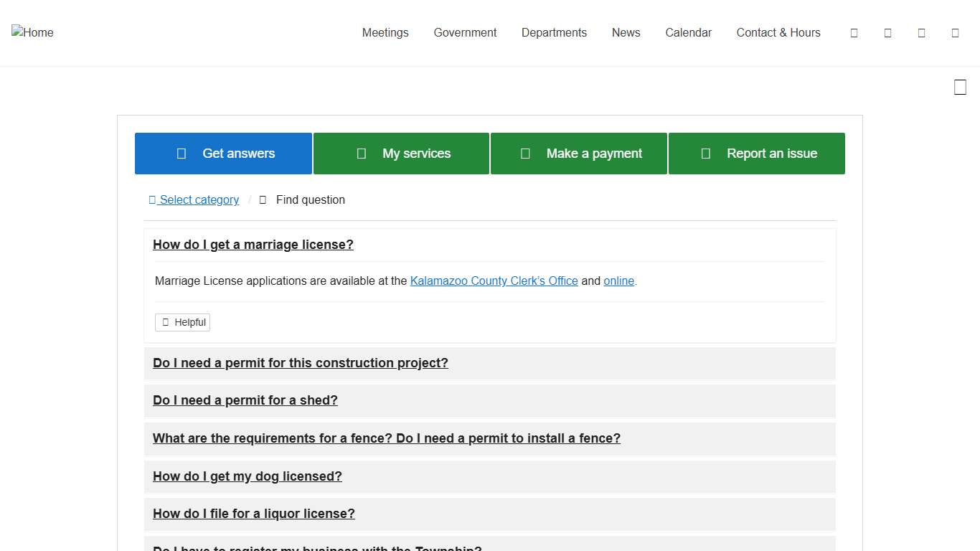Collapse the marriage license question
The image size is (980, 551).
pyautogui.click(x=253, y=245)
